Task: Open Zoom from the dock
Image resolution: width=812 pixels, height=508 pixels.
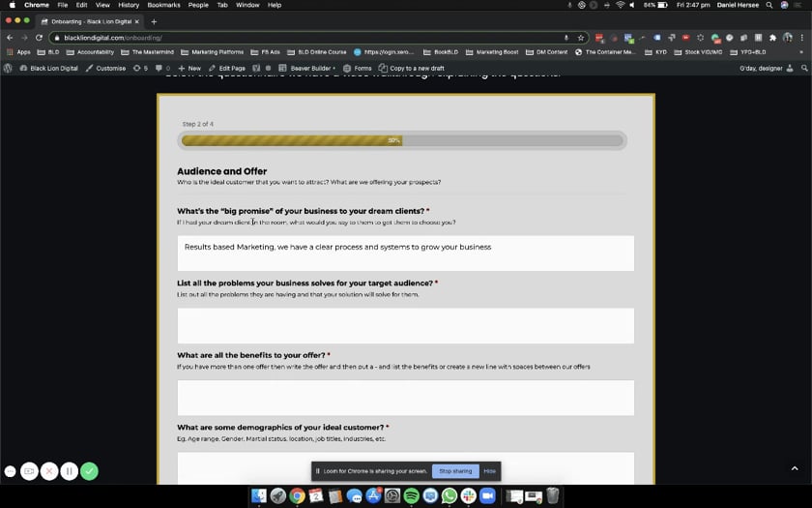Action: [x=487, y=495]
